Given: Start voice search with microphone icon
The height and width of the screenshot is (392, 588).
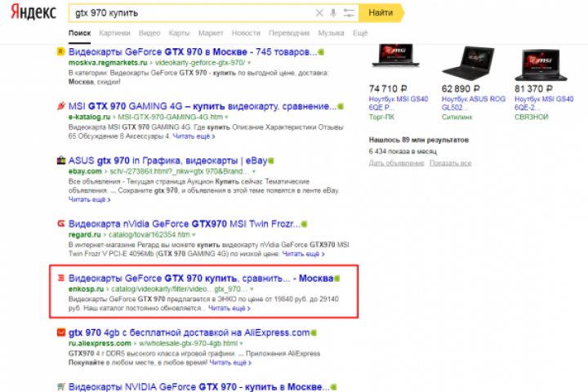Looking at the screenshot, I should point(333,13).
